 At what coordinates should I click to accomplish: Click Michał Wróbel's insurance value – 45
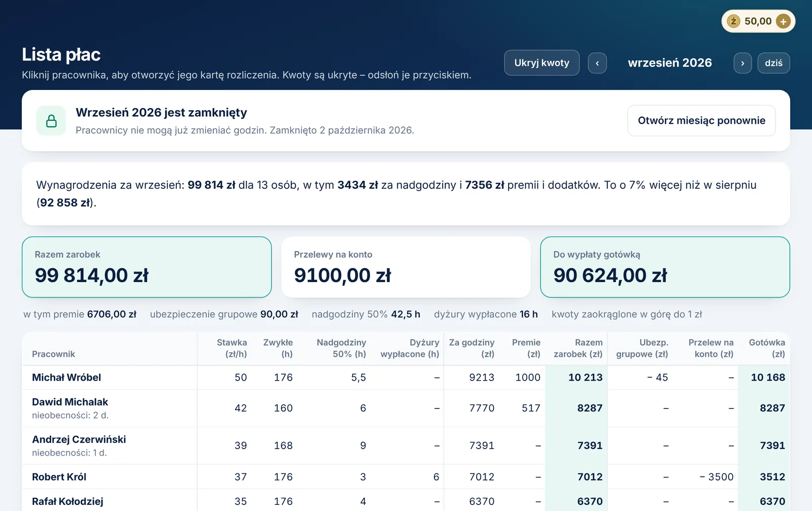(x=658, y=378)
